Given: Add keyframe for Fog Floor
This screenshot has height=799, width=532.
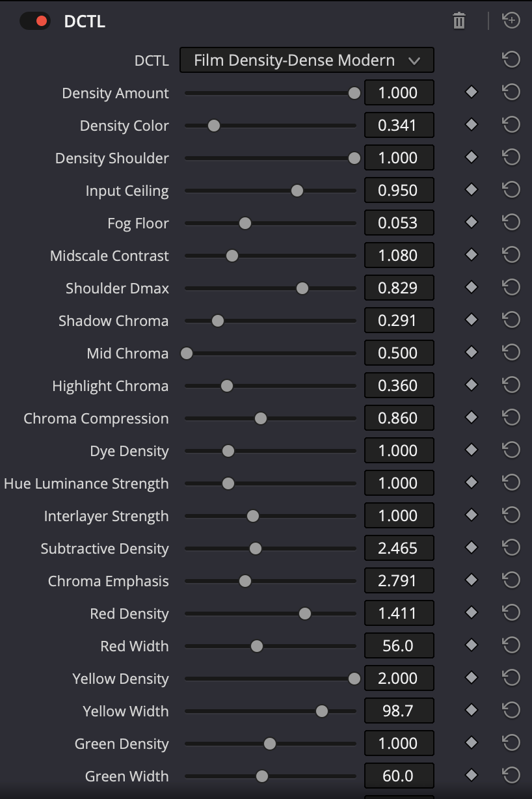Looking at the screenshot, I should coord(472,223).
